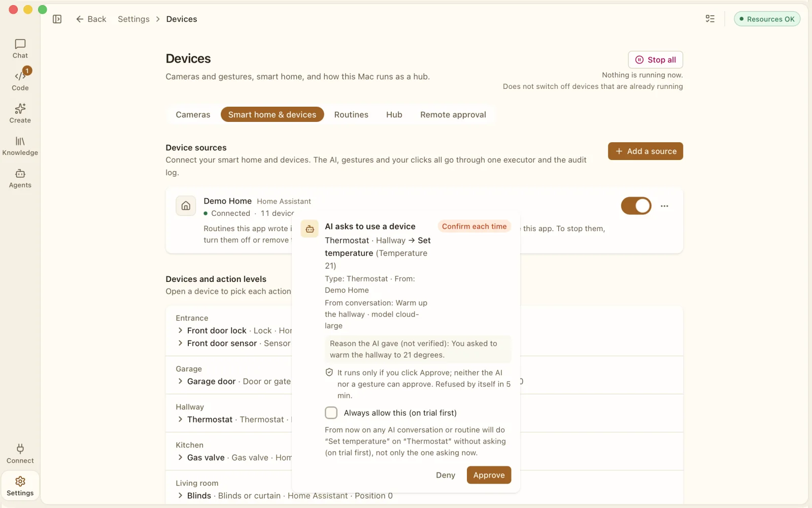
Task: Switch to the Routines tab
Action: pyautogui.click(x=351, y=115)
